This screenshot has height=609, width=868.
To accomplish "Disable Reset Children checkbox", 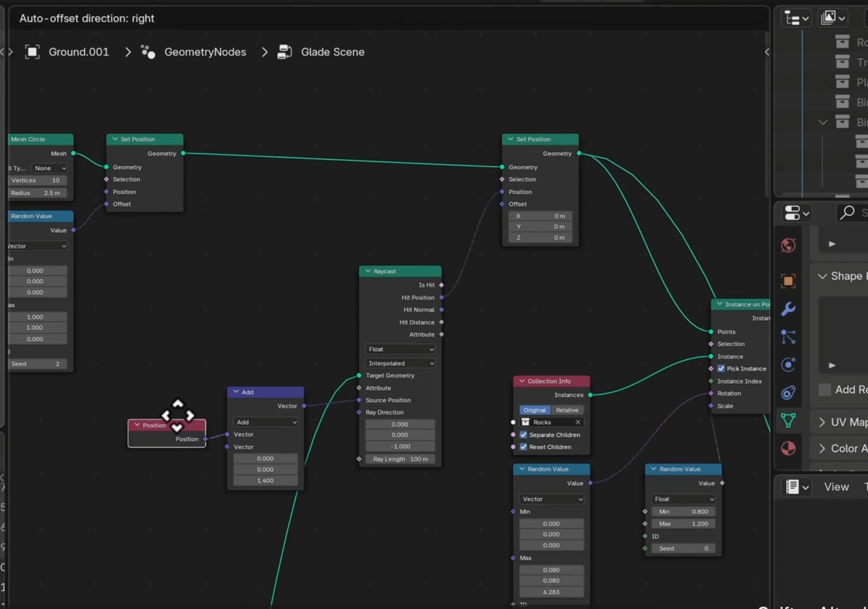I will (x=523, y=447).
